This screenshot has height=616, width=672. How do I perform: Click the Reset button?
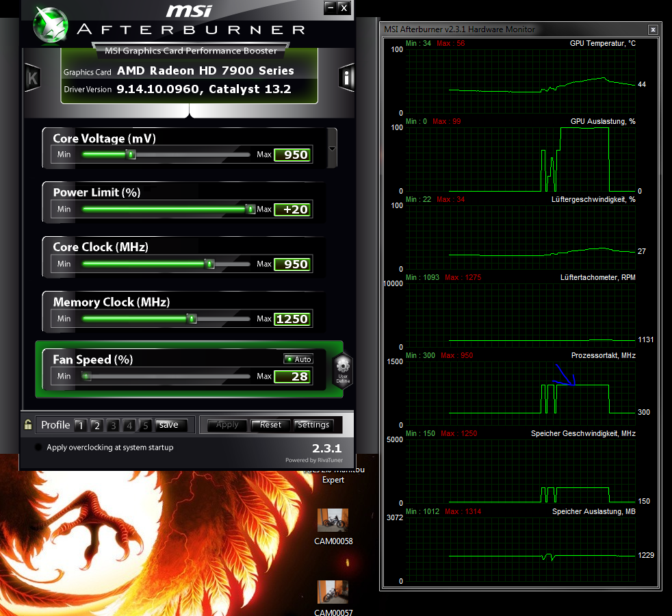point(270,425)
